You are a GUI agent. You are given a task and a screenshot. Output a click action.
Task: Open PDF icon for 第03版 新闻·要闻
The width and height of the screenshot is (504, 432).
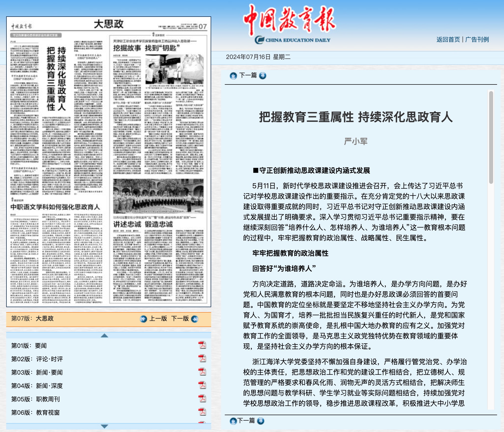(202, 372)
